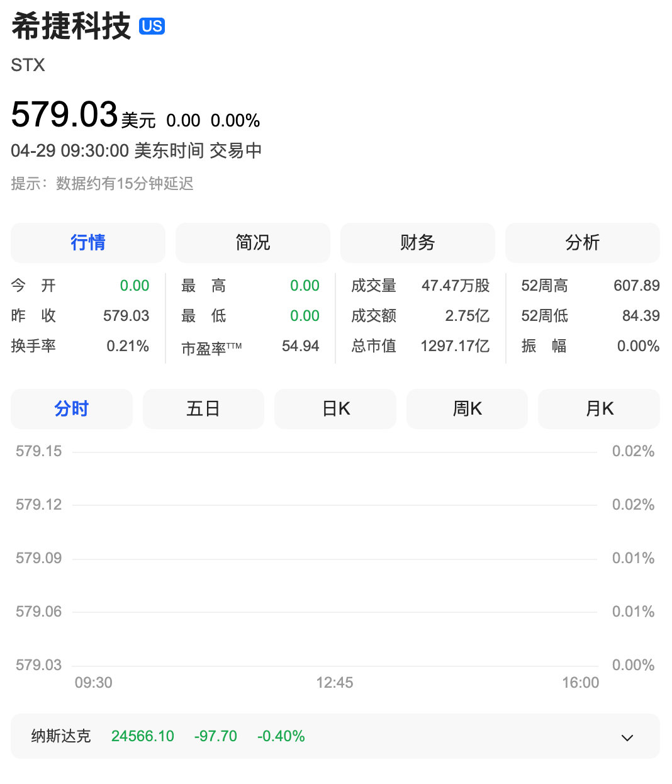Click the US market badge next to 希捷科技

pyautogui.click(x=152, y=26)
